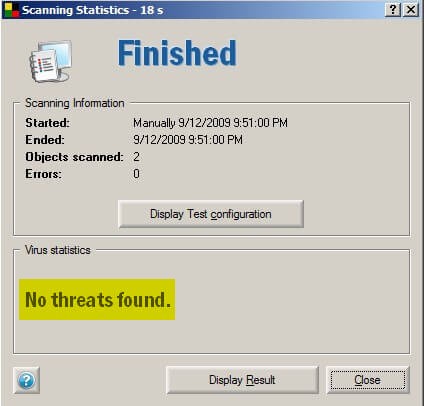Click the Started: label
Viewport: 424px width, 406px height.
47,123
